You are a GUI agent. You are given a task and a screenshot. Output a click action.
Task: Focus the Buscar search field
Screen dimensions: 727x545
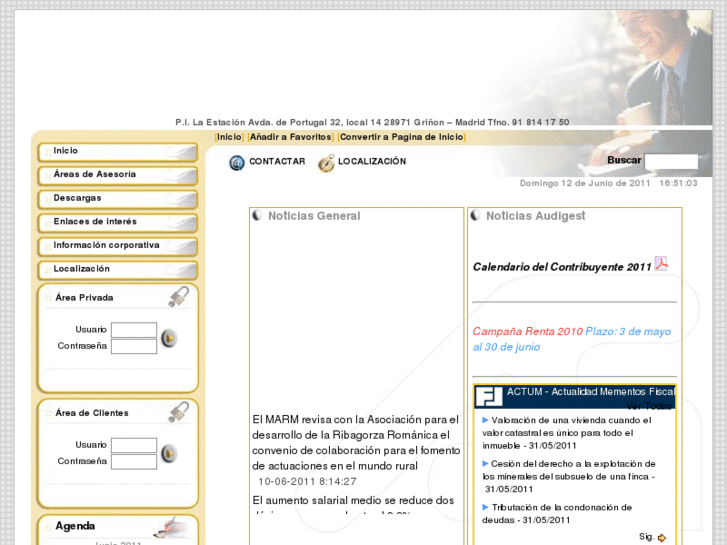click(671, 161)
